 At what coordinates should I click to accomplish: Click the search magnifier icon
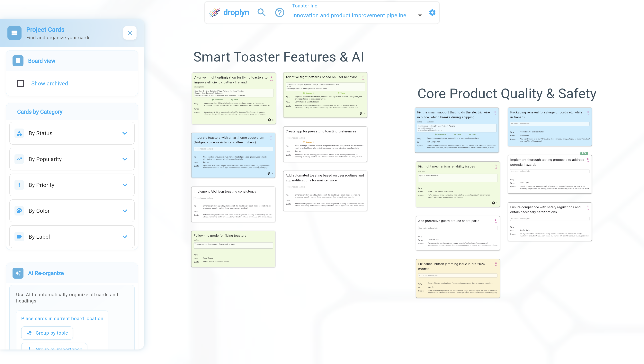click(261, 13)
